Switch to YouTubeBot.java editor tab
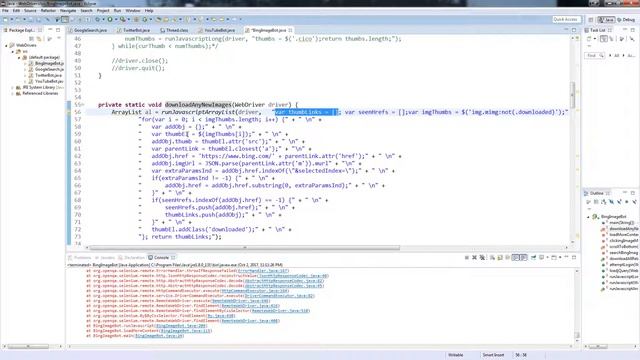The height and width of the screenshot is (360, 640). pos(219,30)
